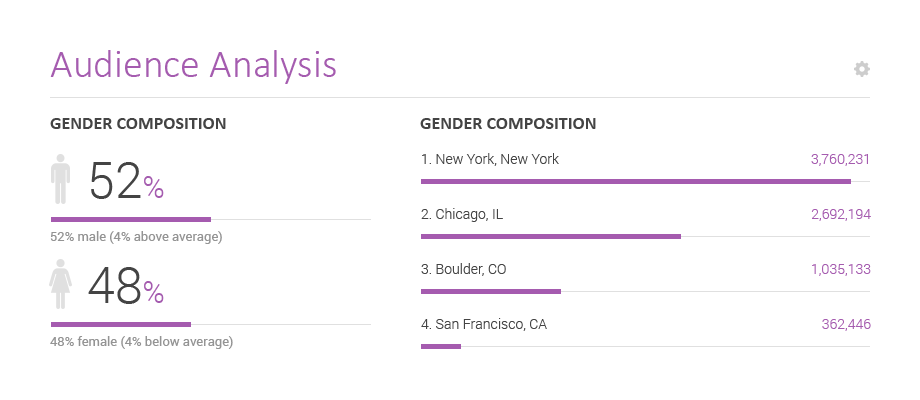
Task: Select the San Francisco, CA entry
Action: click(645, 334)
